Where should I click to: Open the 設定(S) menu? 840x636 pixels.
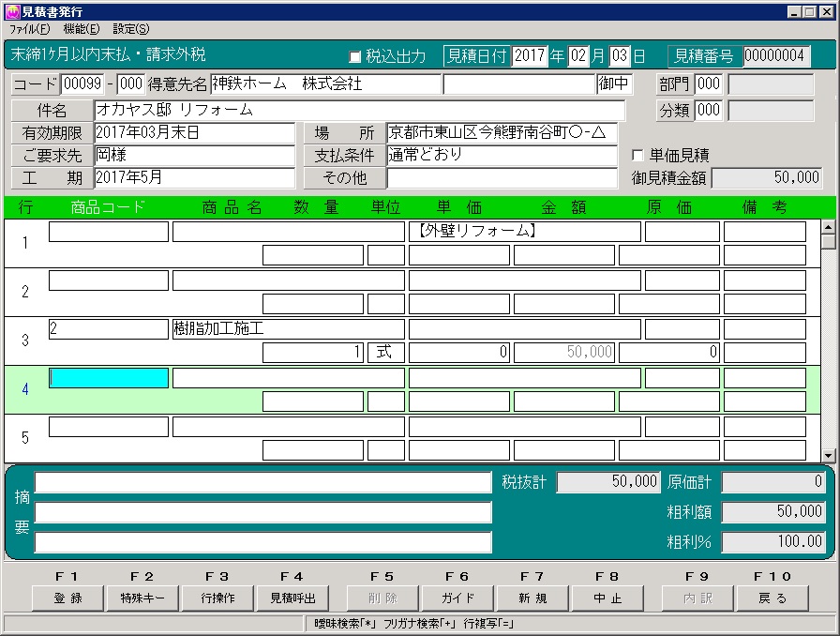130,29
